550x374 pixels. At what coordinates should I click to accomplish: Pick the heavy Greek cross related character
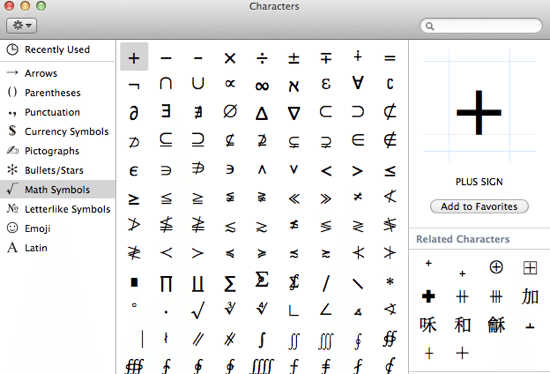click(428, 296)
